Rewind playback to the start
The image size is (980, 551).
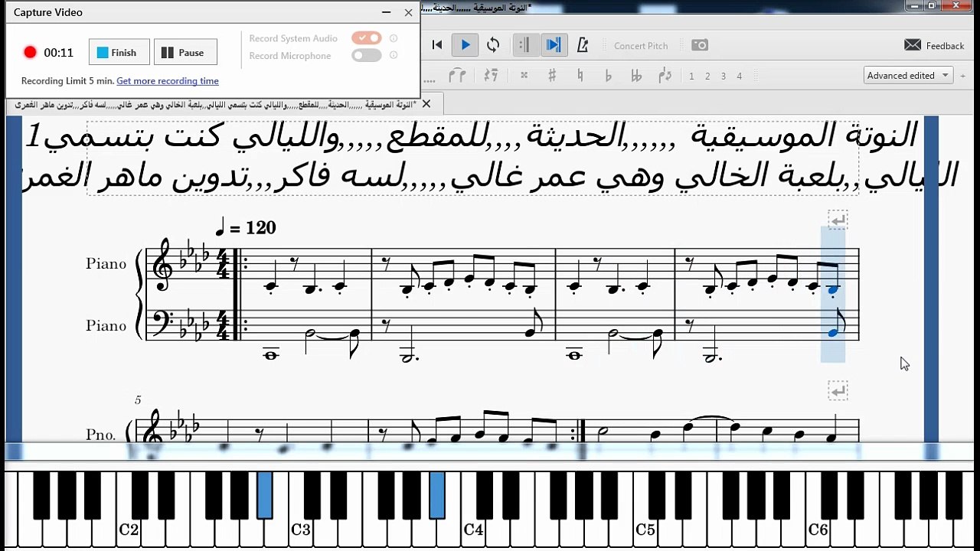tap(437, 45)
